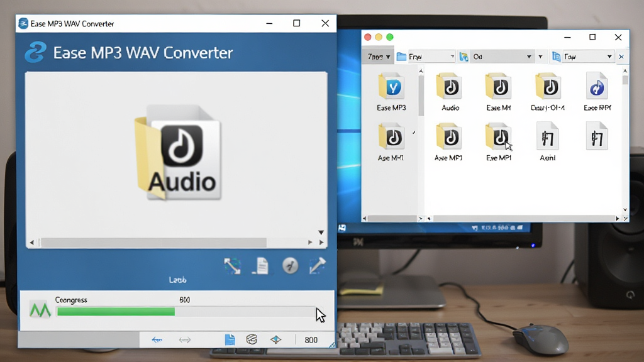Click the blue back arrow in bottom bar

point(157,340)
